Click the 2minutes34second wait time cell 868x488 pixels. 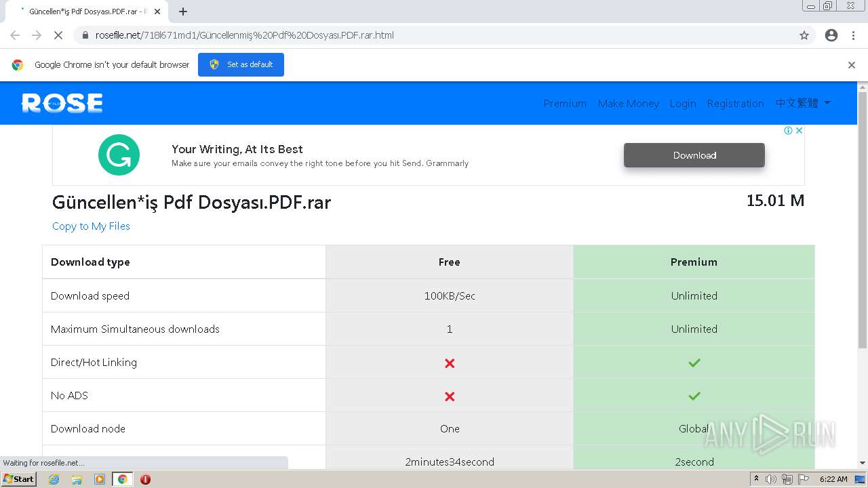[449, 462]
